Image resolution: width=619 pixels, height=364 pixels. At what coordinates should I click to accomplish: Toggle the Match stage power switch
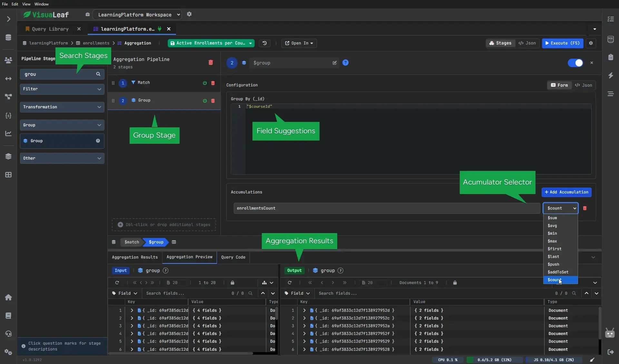205,83
